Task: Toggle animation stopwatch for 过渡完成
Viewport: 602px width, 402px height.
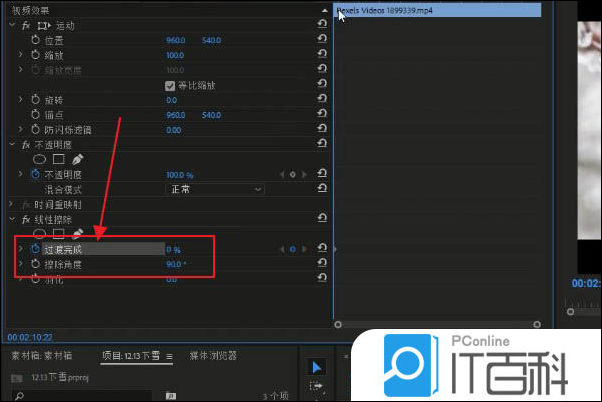Action: pyautogui.click(x=35, y=249)
